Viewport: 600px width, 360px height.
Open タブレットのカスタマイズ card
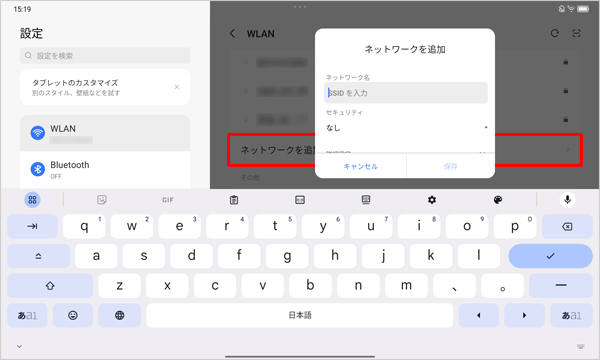pos(105,87)
